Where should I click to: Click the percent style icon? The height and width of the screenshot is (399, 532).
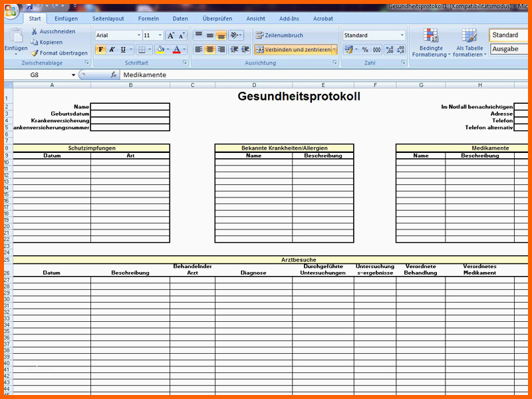coord(365,49)
